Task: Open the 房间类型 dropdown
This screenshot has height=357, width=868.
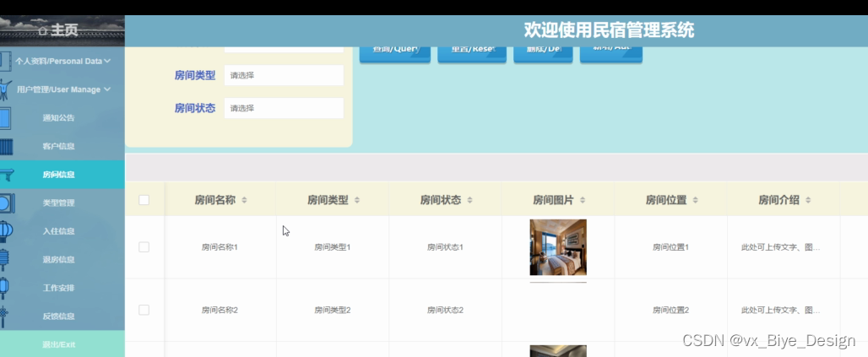Action: click(x=284, y=75)
